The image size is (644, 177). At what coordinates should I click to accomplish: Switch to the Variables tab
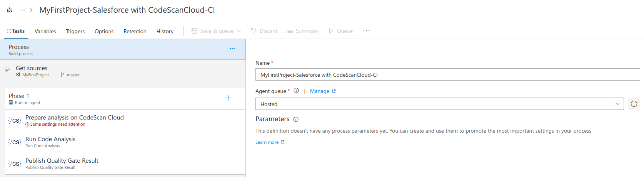pyautogui.click(x=45, y=31)
